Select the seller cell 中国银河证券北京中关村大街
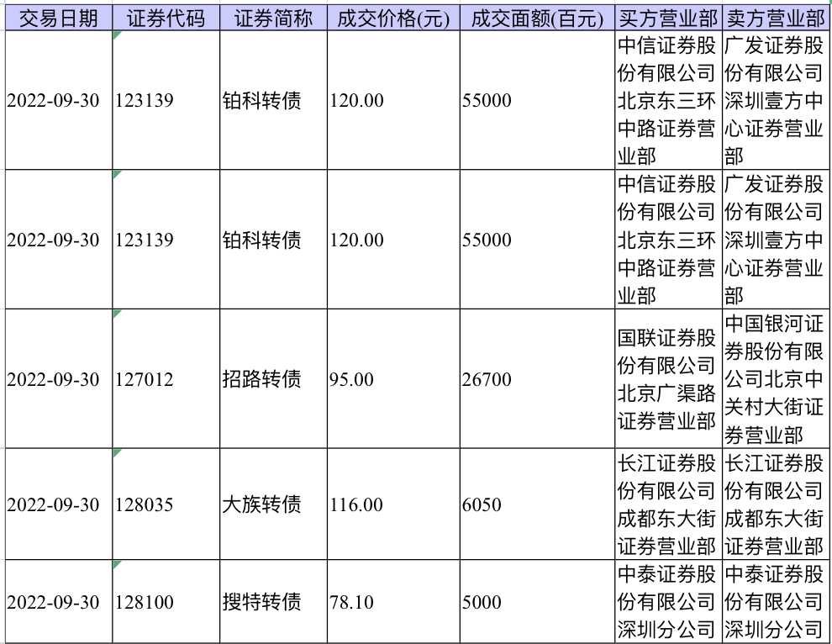 click(777, 378)
